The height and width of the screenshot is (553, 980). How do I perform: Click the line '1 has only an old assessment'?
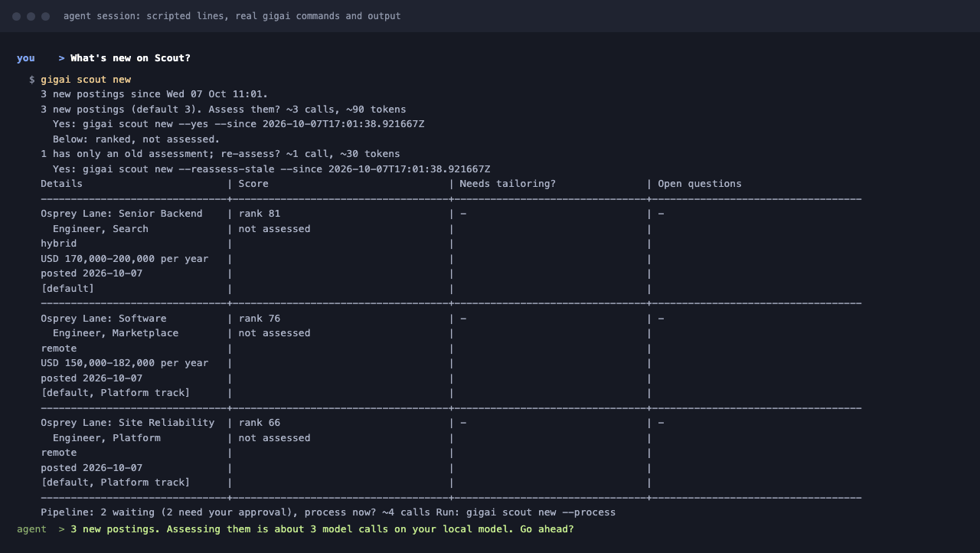(220, 154)
